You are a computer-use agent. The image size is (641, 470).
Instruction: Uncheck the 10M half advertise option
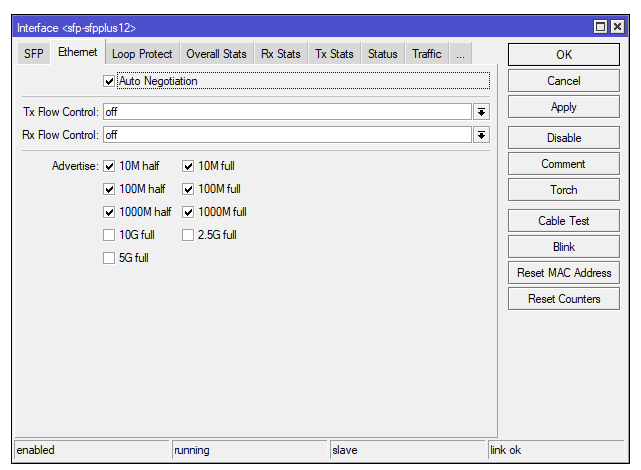click(109, 166)
